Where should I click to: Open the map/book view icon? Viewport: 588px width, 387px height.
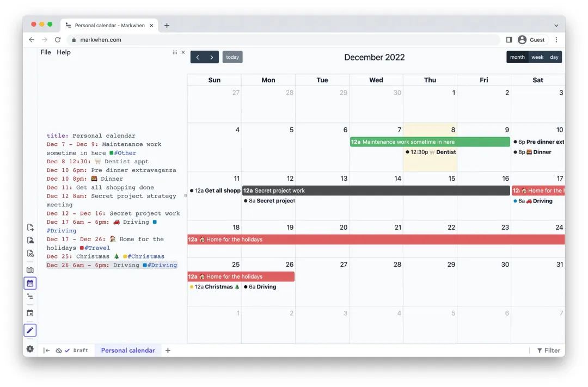click(x=30, y=270)
